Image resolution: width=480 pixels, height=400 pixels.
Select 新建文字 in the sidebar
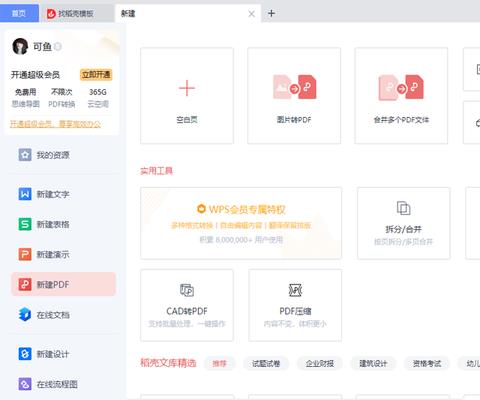click(x=63, y=194)
